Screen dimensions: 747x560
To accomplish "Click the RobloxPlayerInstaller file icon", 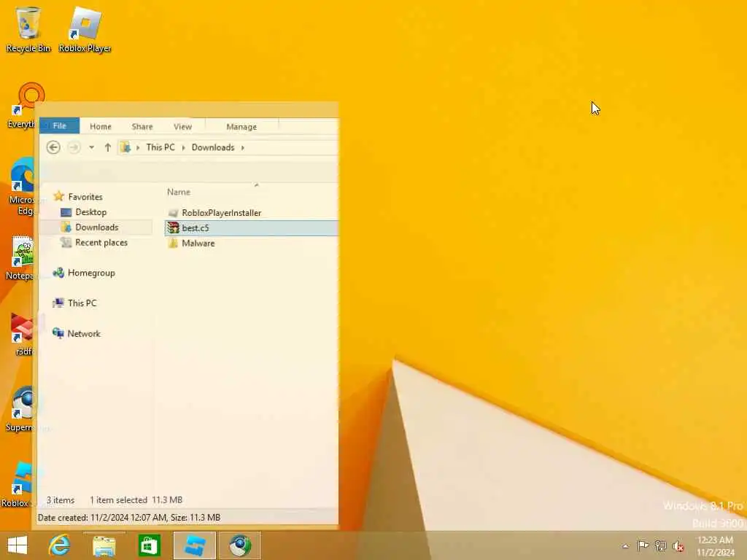I will pos(173,213).
